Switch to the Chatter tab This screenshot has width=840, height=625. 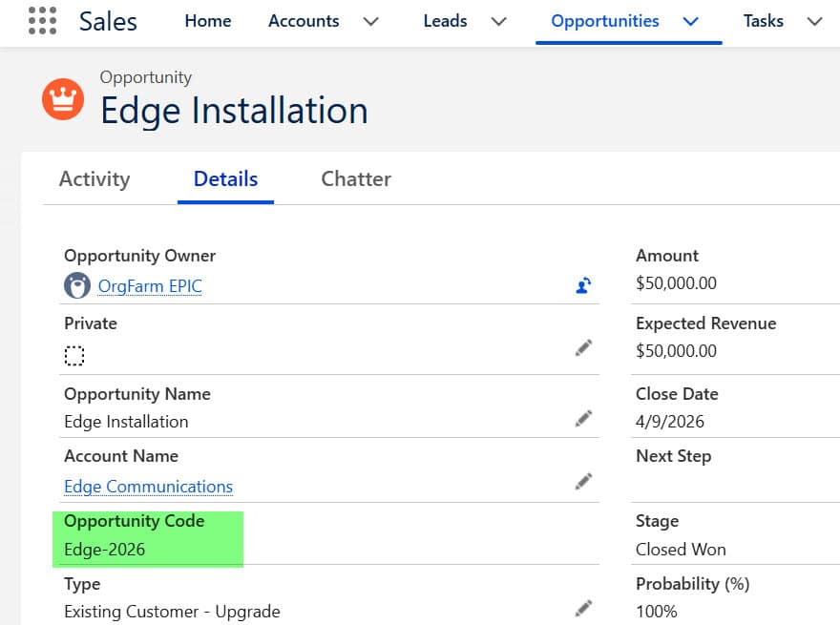[356, 178]
